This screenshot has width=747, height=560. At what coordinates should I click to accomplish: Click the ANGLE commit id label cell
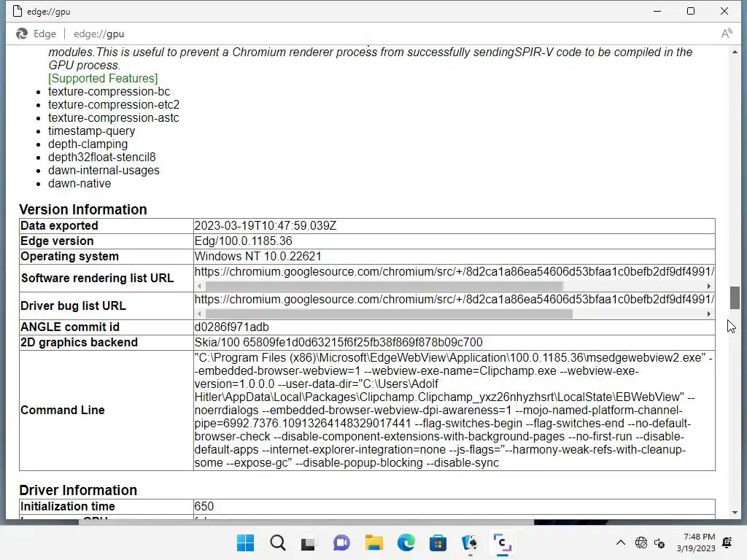coord(107,327)
